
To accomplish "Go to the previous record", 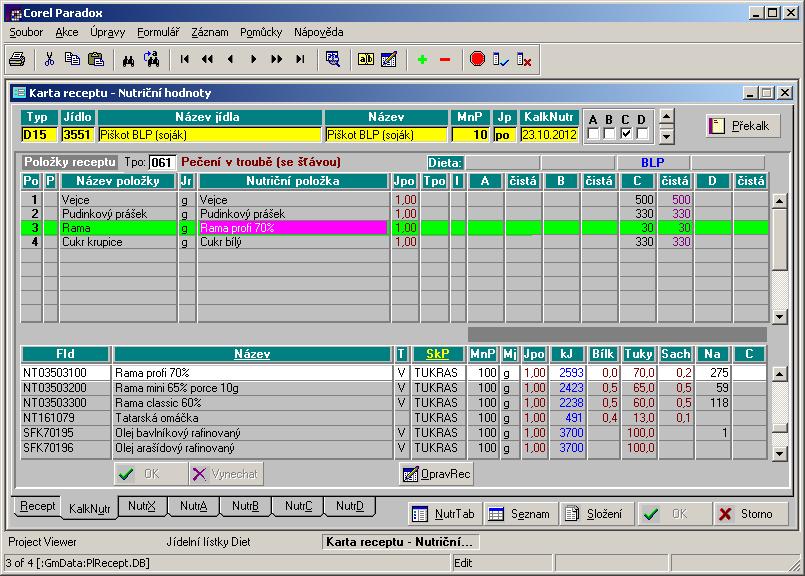I will coord(230,60).
